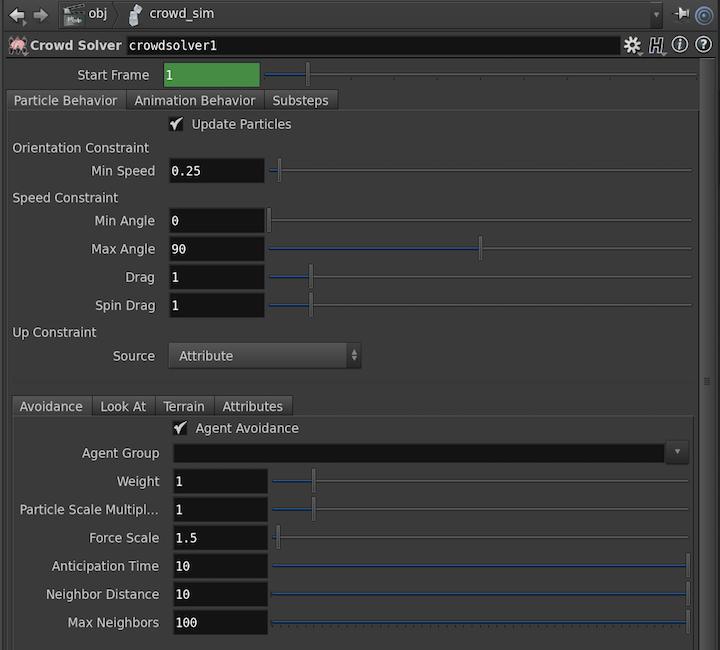Click the node info icon
Viewport: 720px width, 650px height.
tap(679, 46)
